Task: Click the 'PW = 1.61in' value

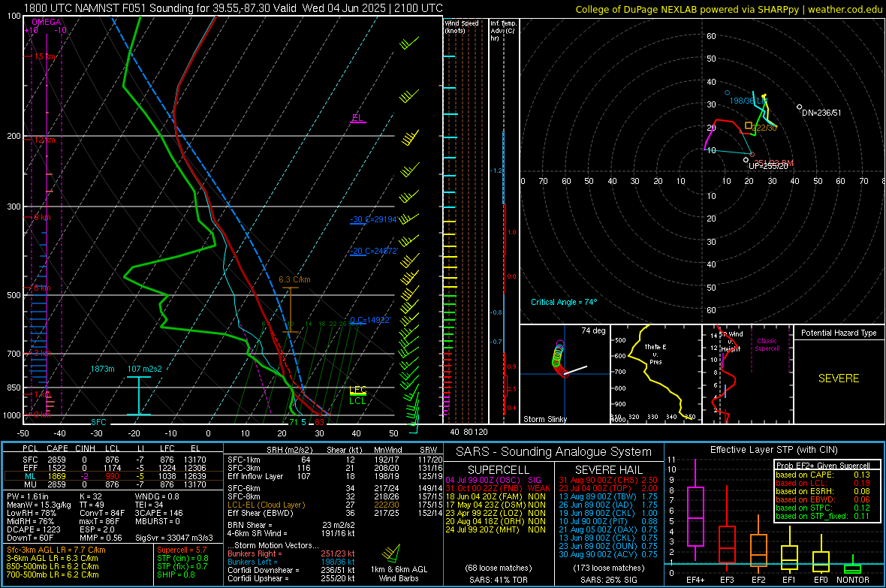Action: [x=28, y=496]
